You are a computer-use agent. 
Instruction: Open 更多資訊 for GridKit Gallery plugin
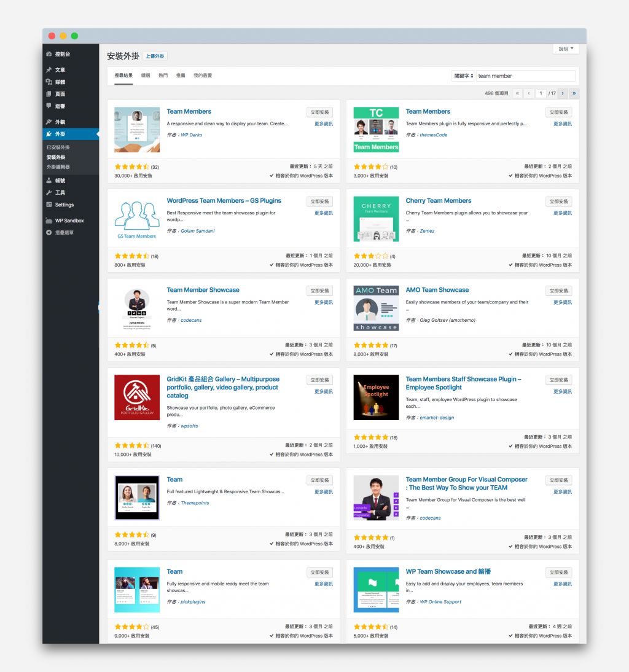point(324,391)
